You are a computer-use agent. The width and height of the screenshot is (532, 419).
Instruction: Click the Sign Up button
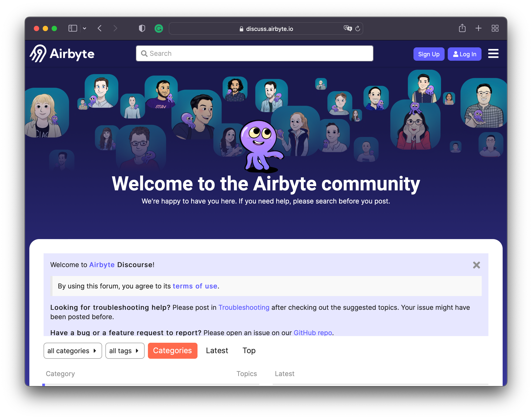429,54
